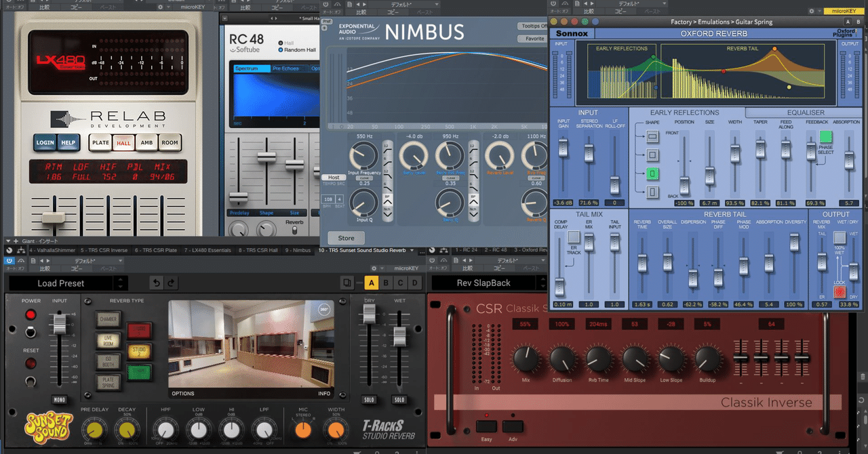Select Random Hall option in RC 48
868x454 pixels.
[x=280, y=50]
